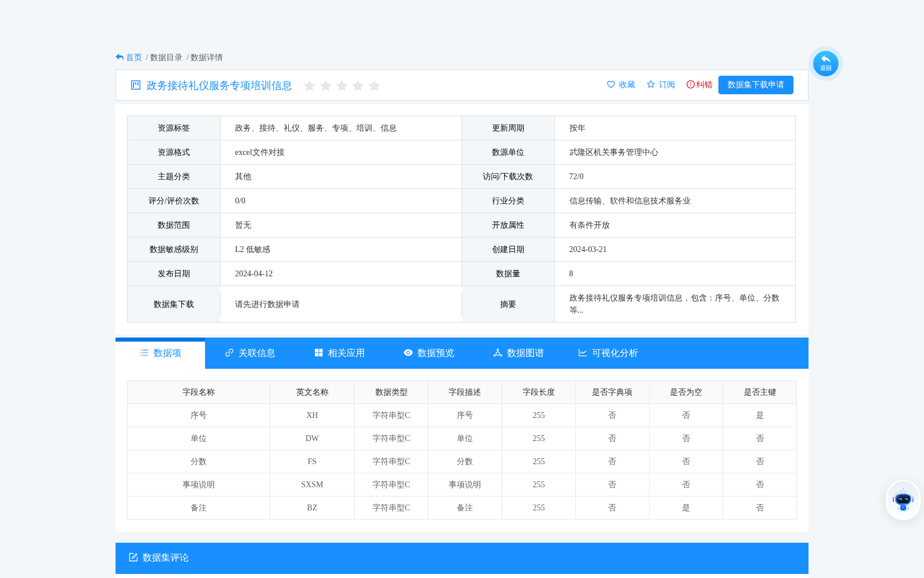Switch to 可视化分析 tab
This screenshot has height=578, width=924.
tap(608, 353)
